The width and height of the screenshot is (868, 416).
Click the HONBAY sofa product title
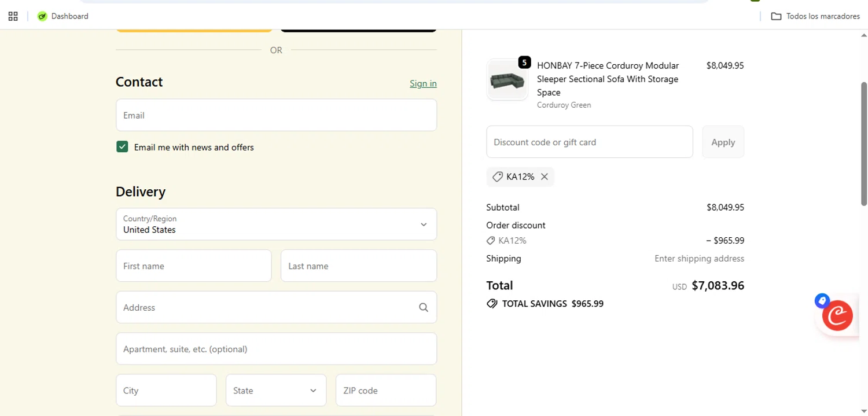(608, 79)
